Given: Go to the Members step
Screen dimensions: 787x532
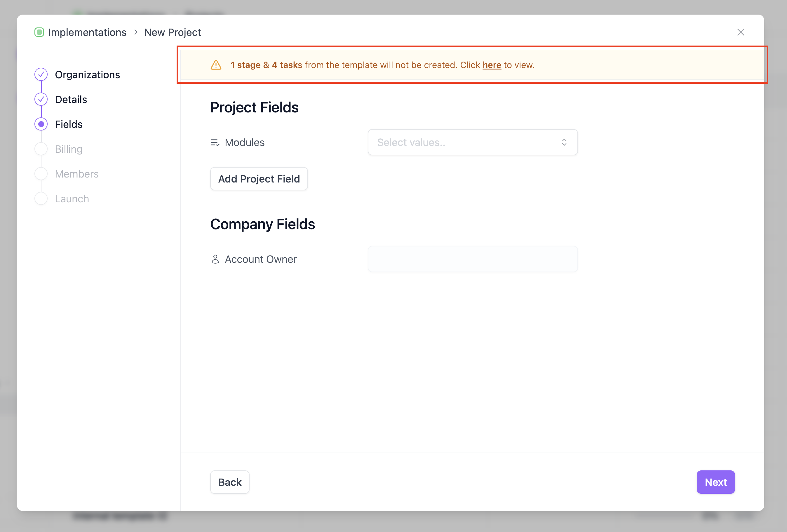Looking at the screenshot, I should pyautogui.click(x=76, y=174).
